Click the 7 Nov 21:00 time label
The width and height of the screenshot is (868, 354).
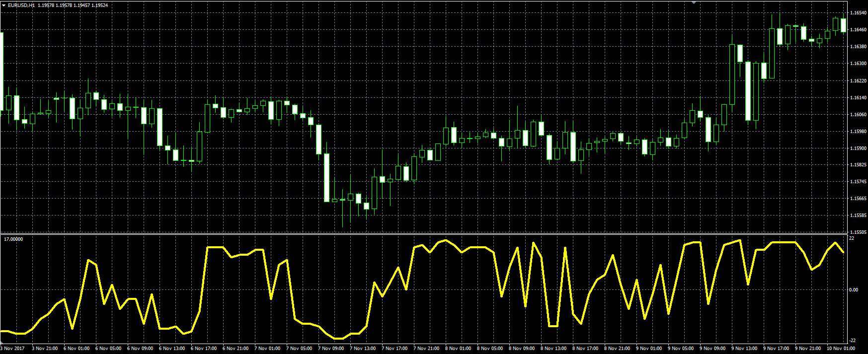click(x=426, y=349)
